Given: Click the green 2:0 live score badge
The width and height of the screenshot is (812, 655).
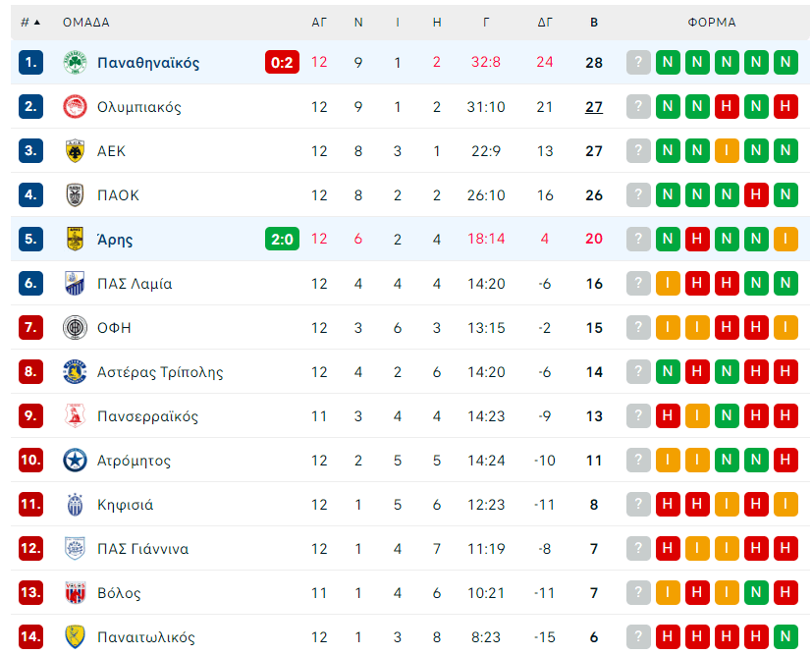Looking at the screenshot, I should tap(282, 240).
